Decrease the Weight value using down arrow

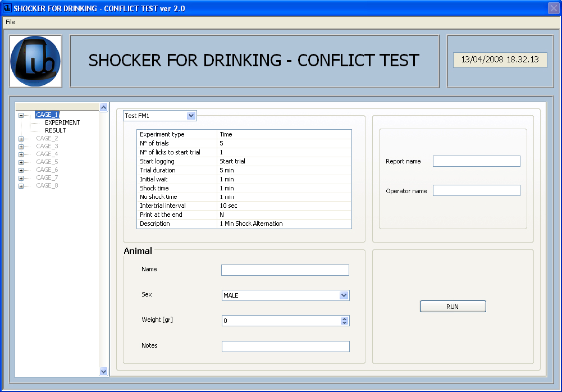(345, 323)
